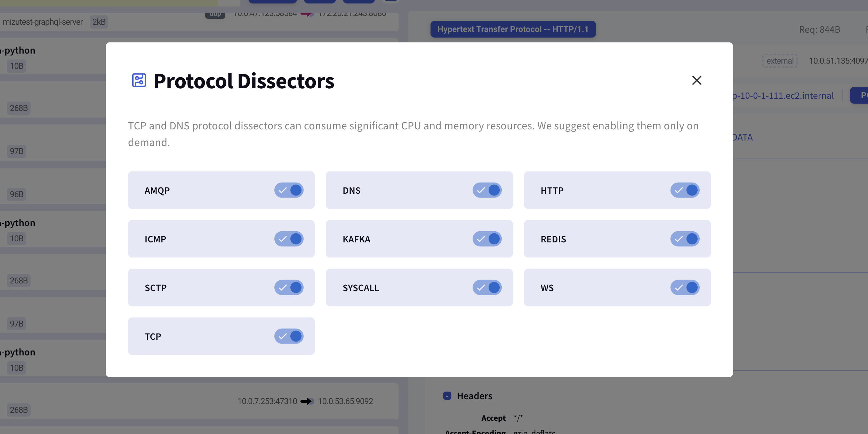The width and height of the screenshot is (868, 434).
Task: Turn off the REDIS dissector
Action: 685,239
